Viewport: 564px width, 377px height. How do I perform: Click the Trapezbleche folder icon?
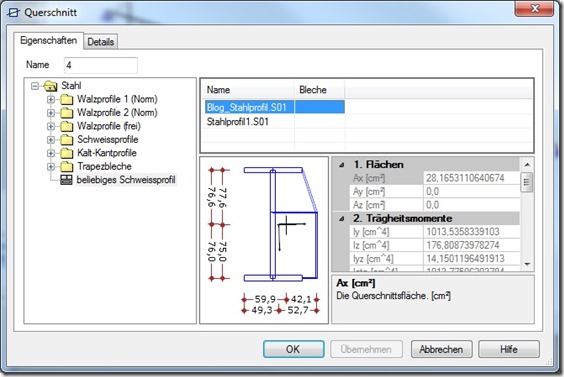click(x=66, y=167)
